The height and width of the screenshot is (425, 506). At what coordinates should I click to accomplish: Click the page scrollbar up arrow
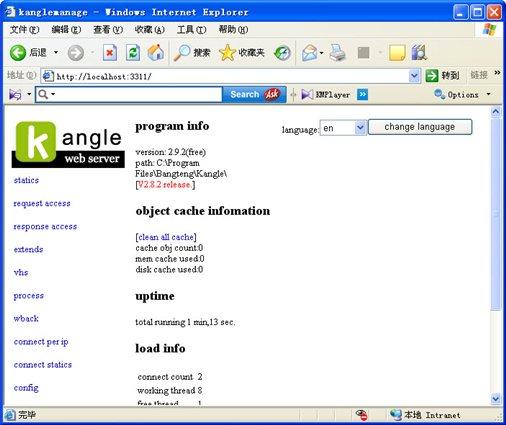tap(496, 112)
